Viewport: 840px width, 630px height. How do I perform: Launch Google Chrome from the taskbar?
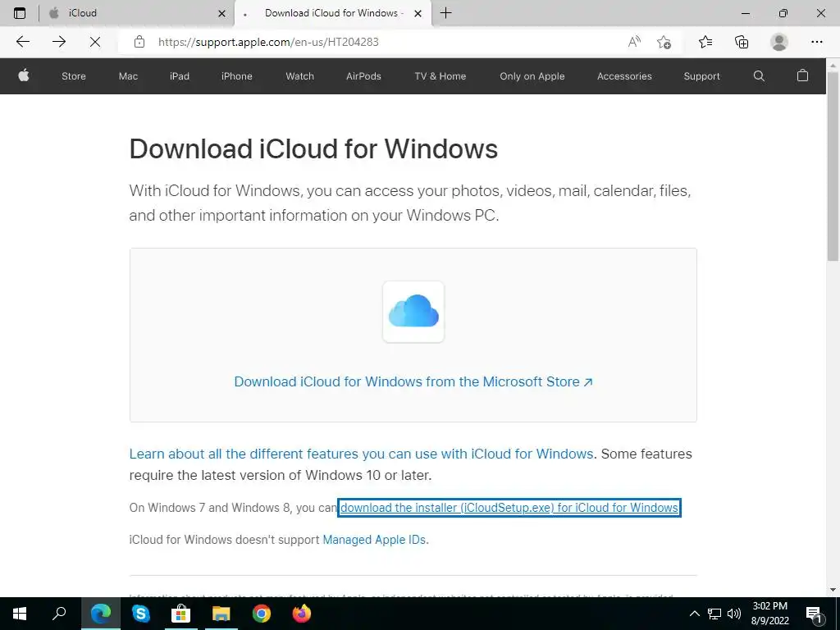tap(262, 614)
